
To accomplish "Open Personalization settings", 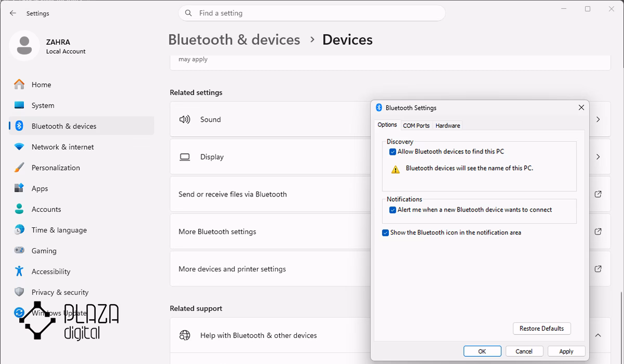I will (x=82, y=167).
